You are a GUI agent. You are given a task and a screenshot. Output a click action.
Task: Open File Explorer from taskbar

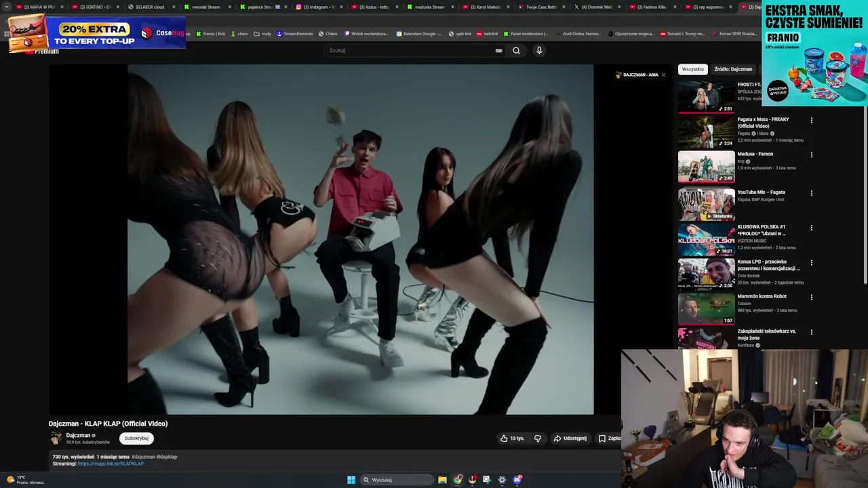(442, 480)
